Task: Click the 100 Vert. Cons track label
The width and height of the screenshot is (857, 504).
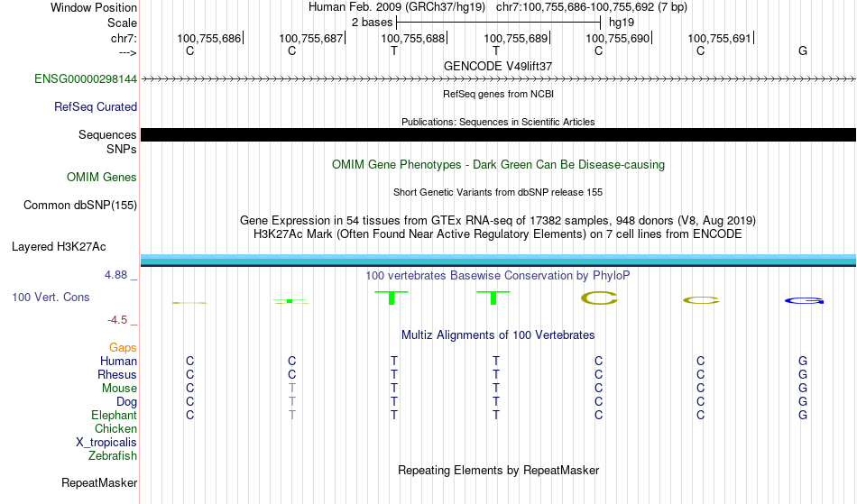Action: coord(51,297)
